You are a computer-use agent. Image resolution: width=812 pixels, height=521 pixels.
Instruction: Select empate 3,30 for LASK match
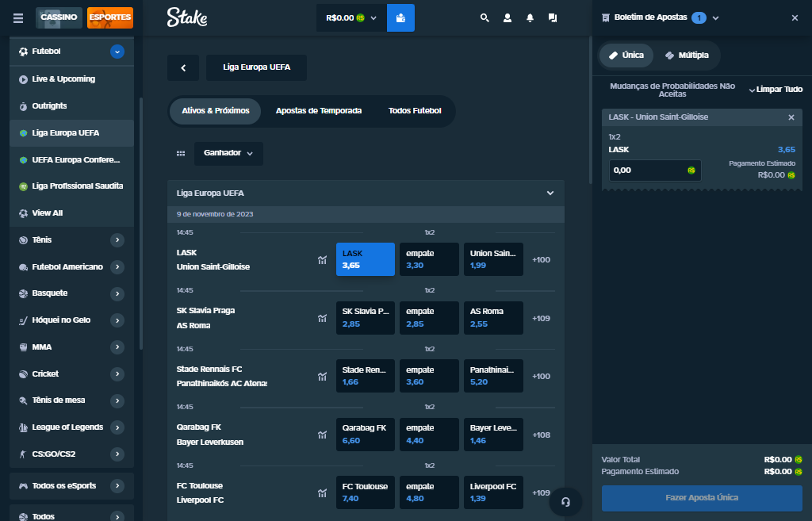(429, 259)
